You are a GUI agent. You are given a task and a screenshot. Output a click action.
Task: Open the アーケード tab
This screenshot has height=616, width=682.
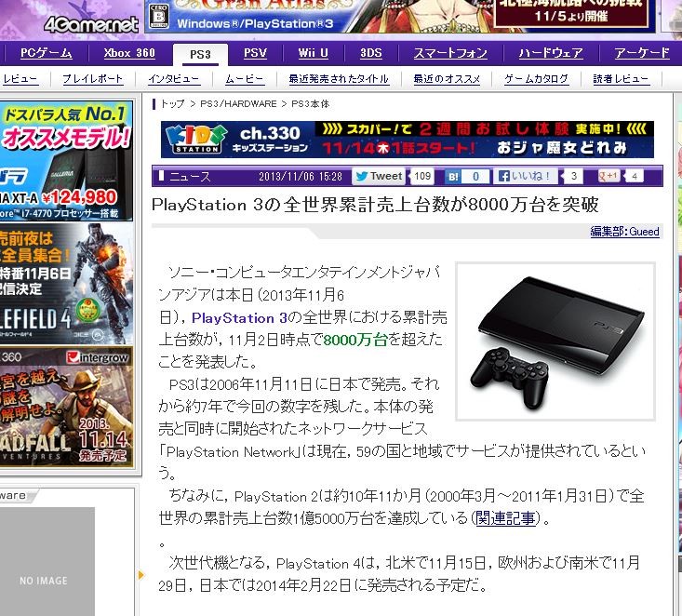pos(642,53)
